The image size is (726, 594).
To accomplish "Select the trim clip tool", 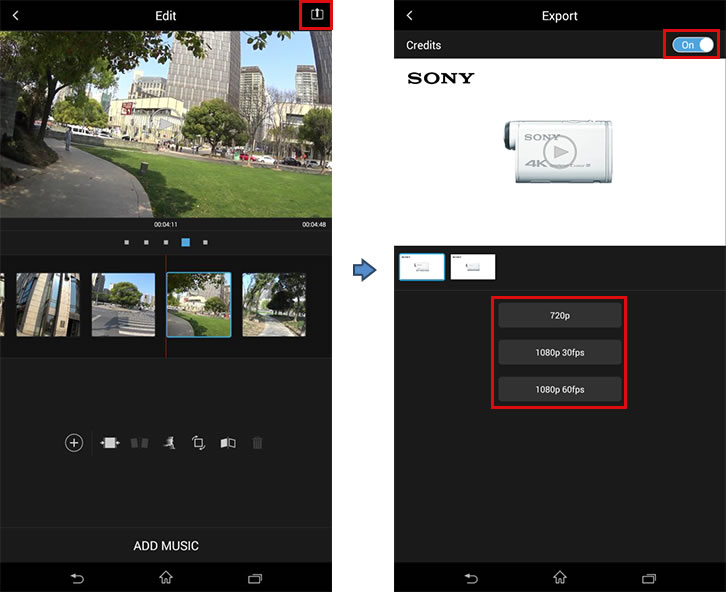I will (x=110, y=443).
